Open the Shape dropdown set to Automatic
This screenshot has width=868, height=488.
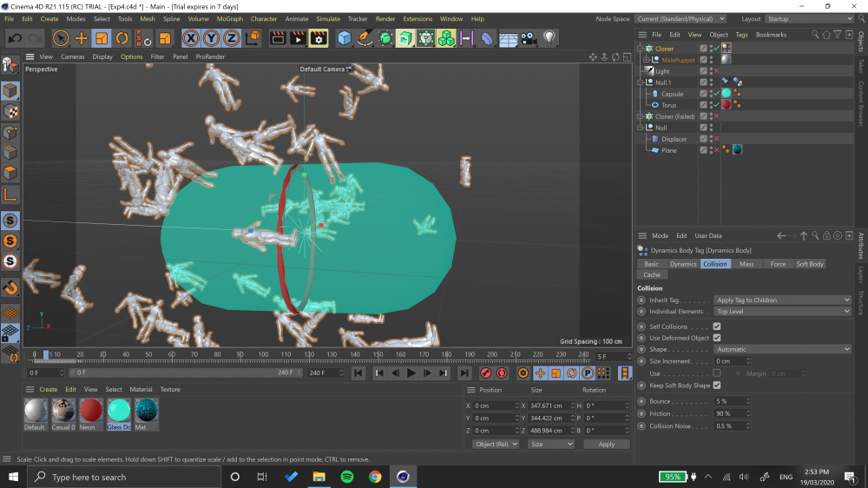click(782, 349)
